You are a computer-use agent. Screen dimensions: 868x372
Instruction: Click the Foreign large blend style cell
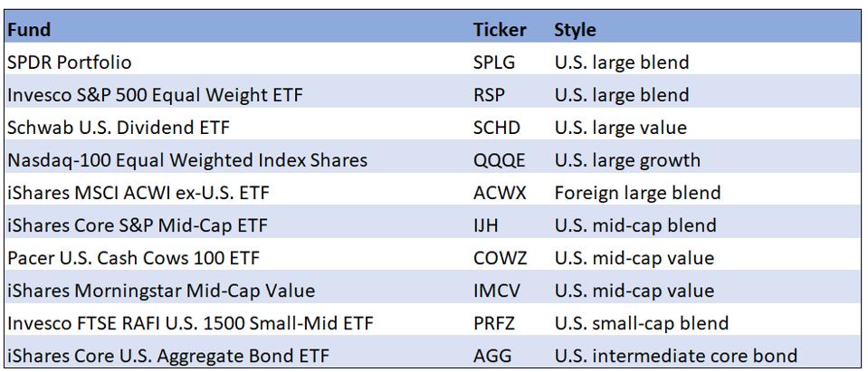(637, 193)
